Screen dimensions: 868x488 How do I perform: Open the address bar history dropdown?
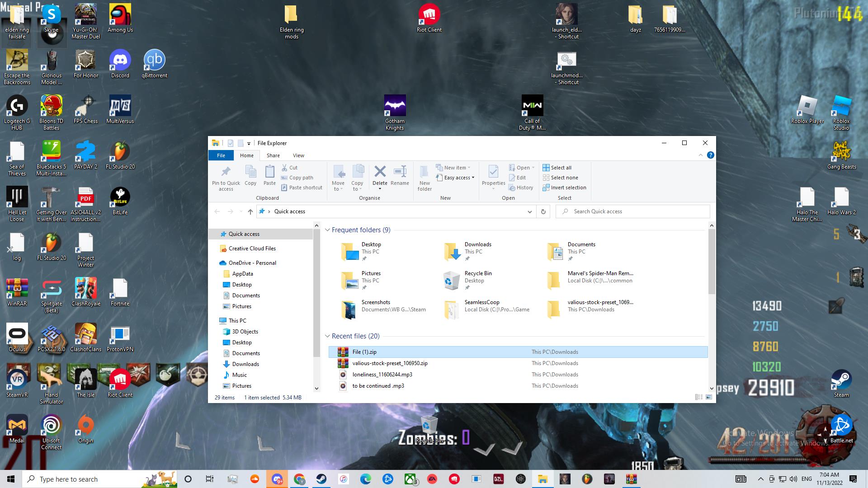[x=529, y=211]
